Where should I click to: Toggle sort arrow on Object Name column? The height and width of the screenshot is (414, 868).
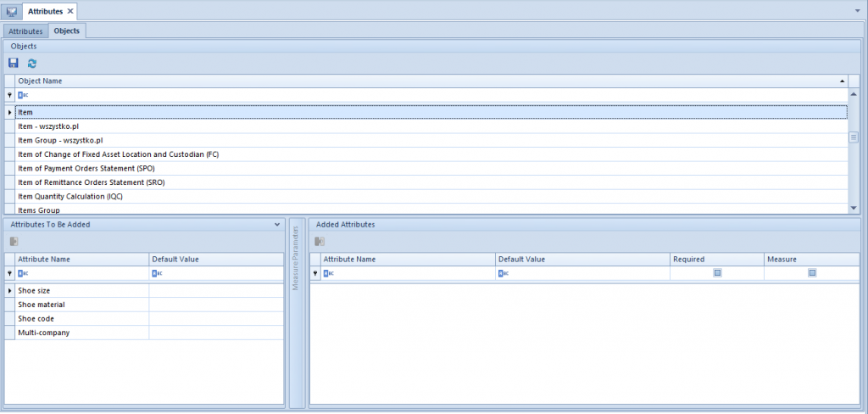[843, 81]
